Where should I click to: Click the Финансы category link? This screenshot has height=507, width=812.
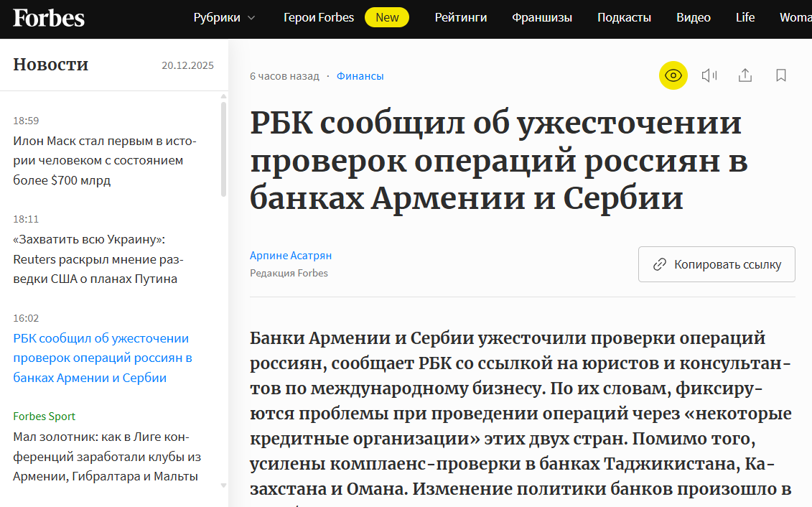tap(360, 76)
